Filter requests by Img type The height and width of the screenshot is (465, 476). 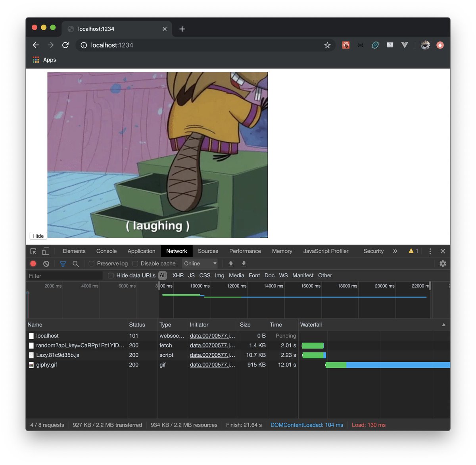pos(219,275)
